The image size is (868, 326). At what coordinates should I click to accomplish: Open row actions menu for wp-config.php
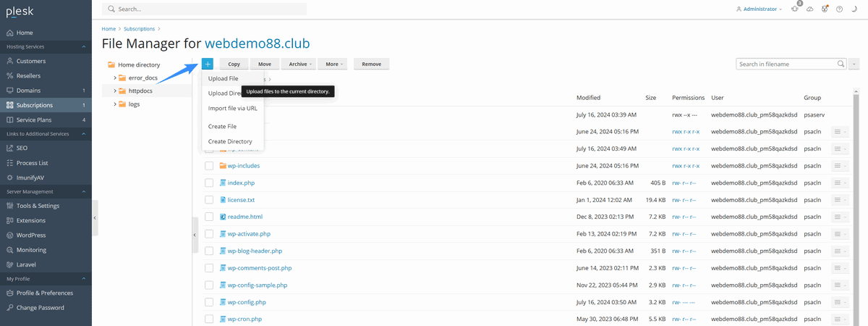(x=840, y=302)
